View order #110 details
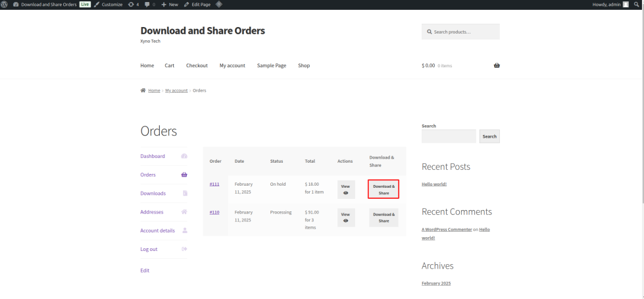The width and height of the screenshot is (644, 299). [346, 217]
